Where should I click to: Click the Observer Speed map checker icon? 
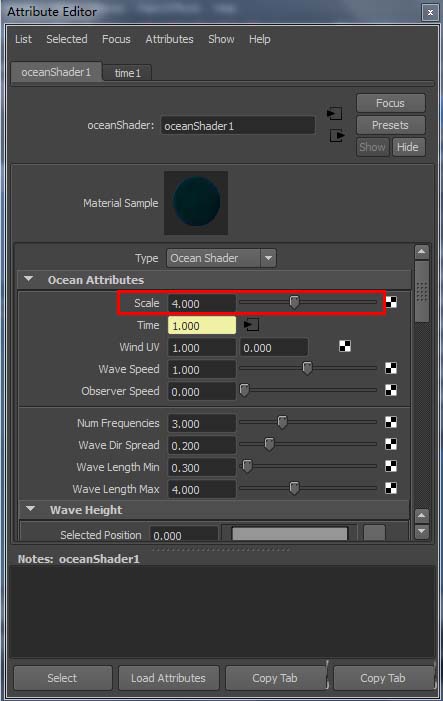[x=391, y=390]
